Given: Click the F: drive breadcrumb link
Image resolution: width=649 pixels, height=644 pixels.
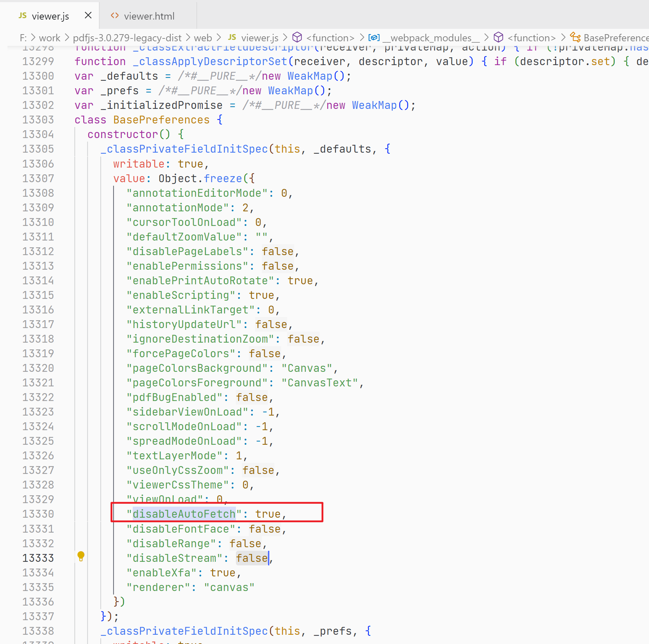Looking at the screenshot, I should [23, 38].
